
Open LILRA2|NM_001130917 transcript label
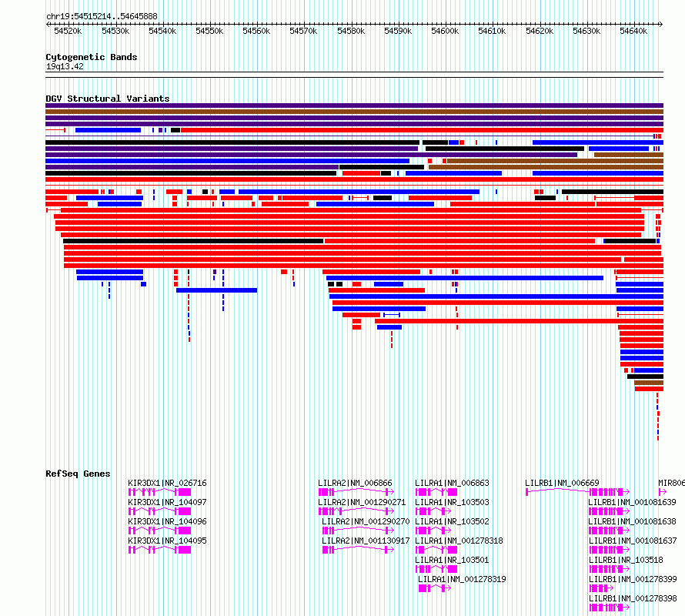[366, 541]
